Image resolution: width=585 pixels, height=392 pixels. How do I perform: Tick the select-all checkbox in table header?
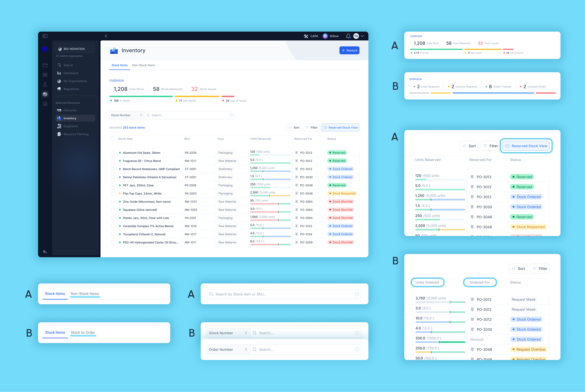click(113, 139)
